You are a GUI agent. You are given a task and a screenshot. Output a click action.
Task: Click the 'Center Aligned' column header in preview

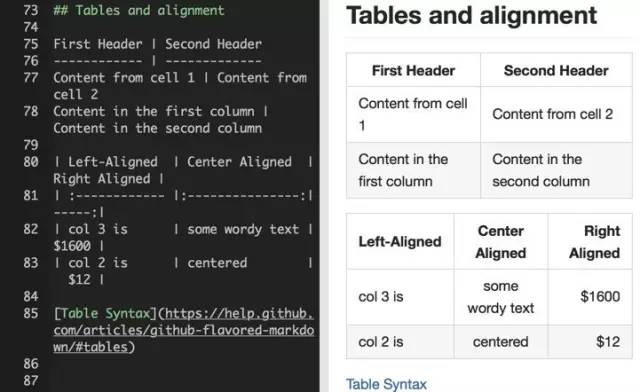501,241
